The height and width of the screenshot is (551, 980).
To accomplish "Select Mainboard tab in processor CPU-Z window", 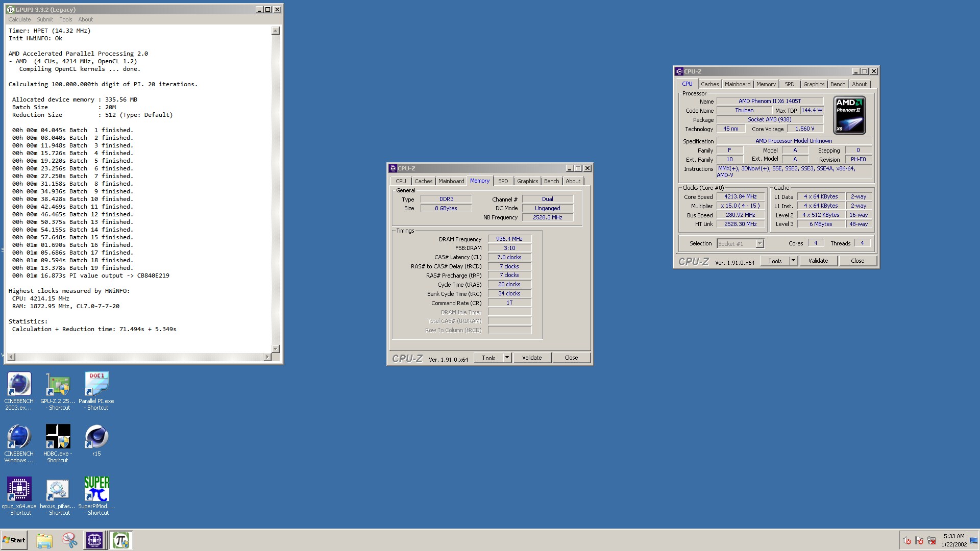I will tap(738, 84).
